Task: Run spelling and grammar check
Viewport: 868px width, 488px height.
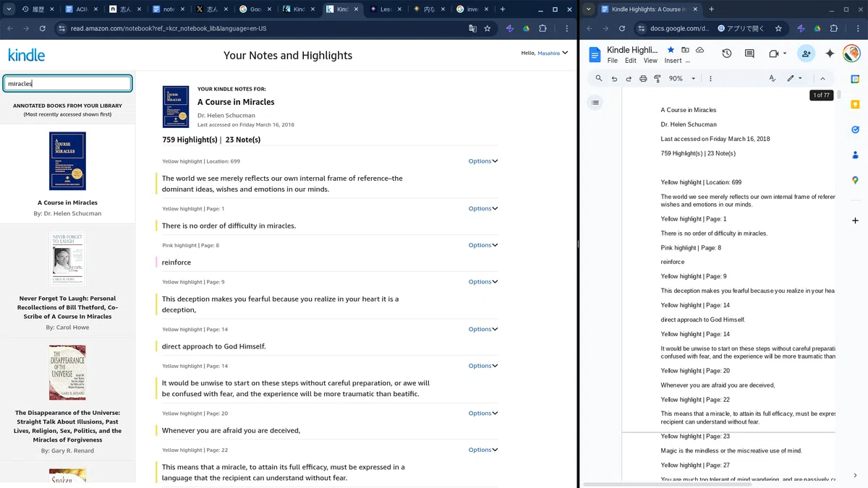Action: [x=772, y=78]
